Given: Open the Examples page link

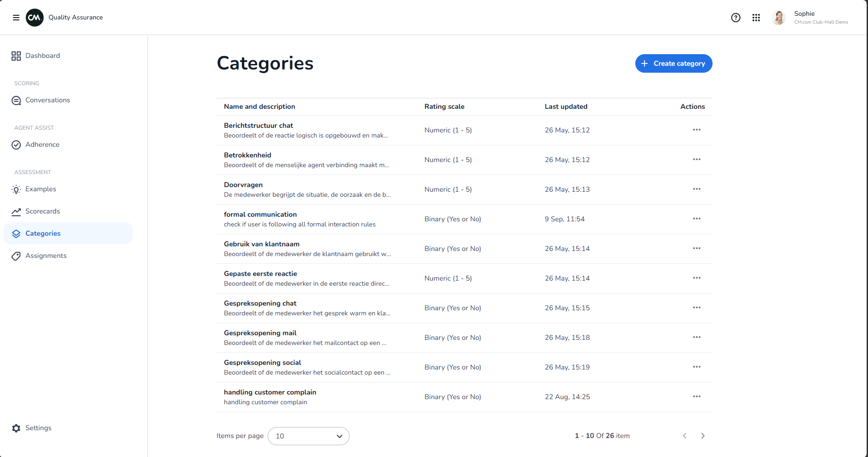Looking at the screenshot, I should (x=41, y=189).
